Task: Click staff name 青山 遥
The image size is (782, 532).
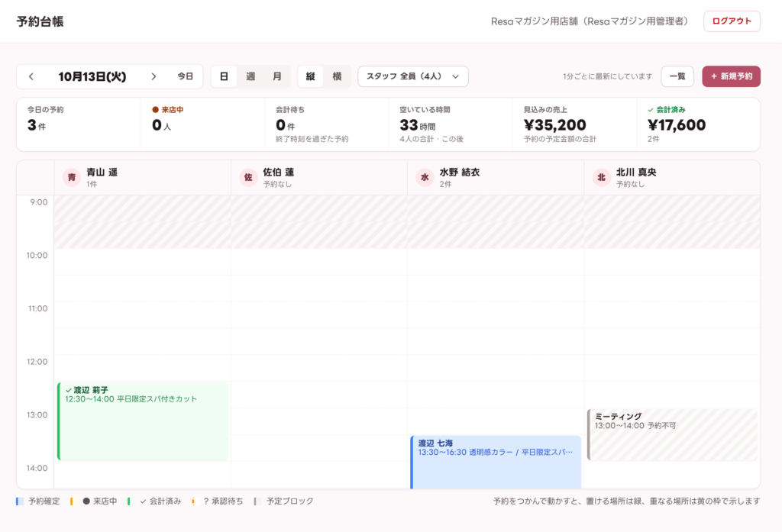Action: click(x=102, y=172)
